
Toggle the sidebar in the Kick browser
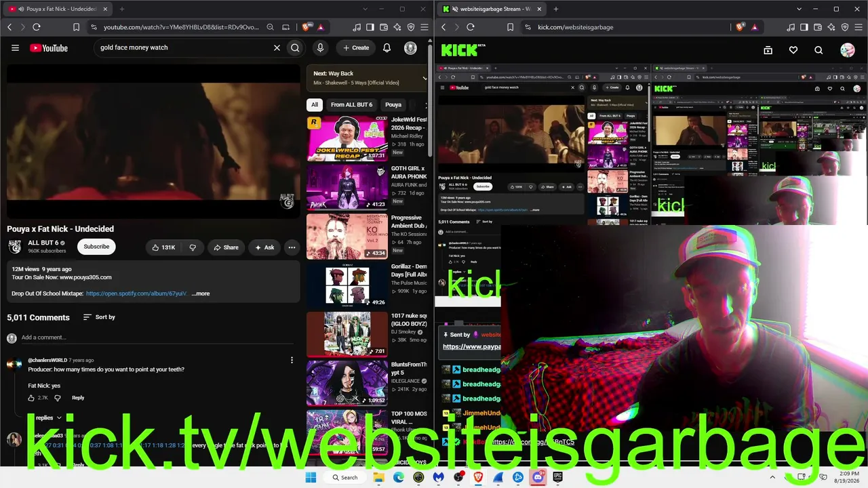point(804,27)
